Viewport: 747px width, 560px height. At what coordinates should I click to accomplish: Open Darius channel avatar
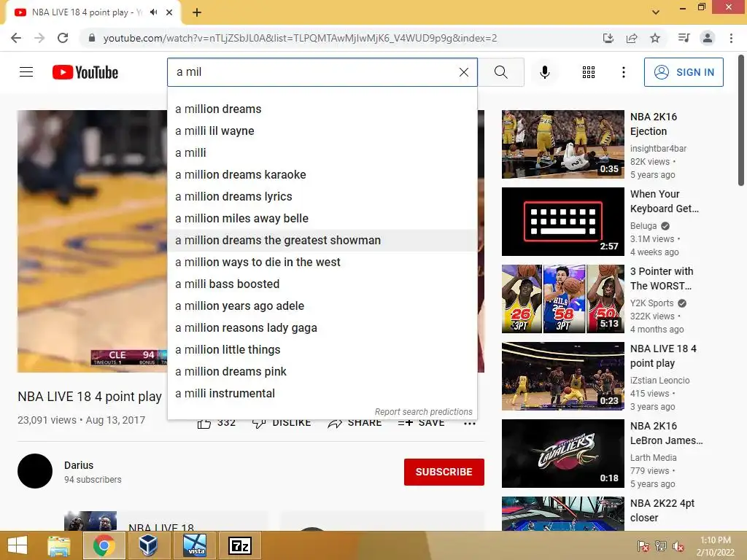[x=35, y=471]
